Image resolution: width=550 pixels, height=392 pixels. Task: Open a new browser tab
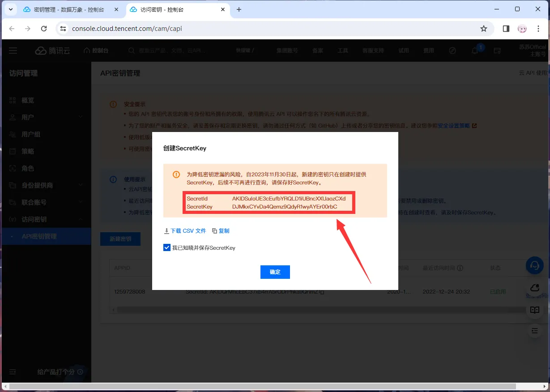[x=239, y=9]
